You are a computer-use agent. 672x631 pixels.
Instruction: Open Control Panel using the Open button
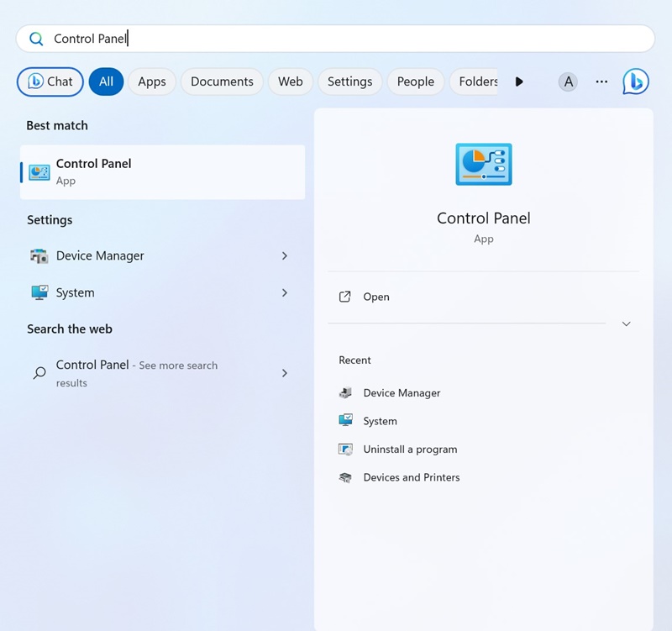click(x=375, y=297)
